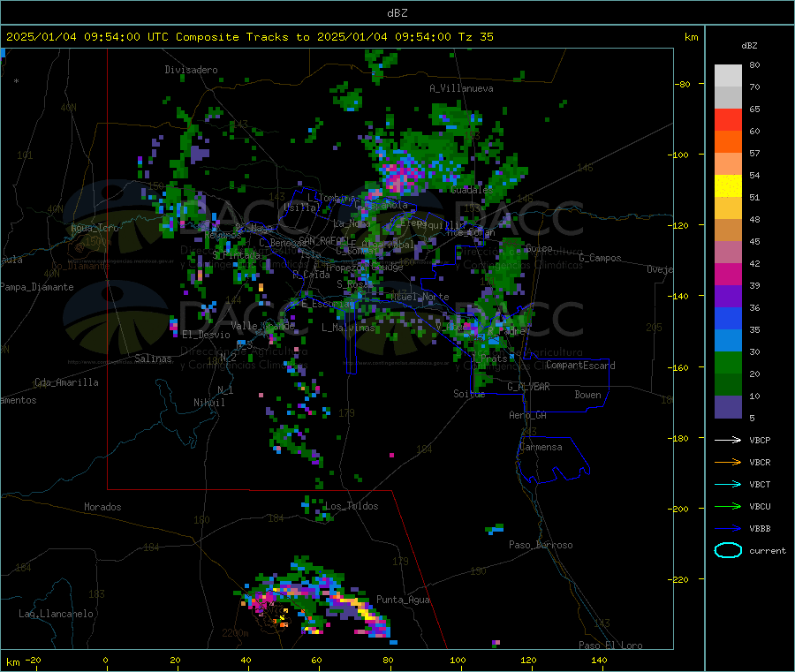This screenshot has width=795, height=672.
Task: Click the Cda_Amarilla place label
Action: click(x=66, y=382)
